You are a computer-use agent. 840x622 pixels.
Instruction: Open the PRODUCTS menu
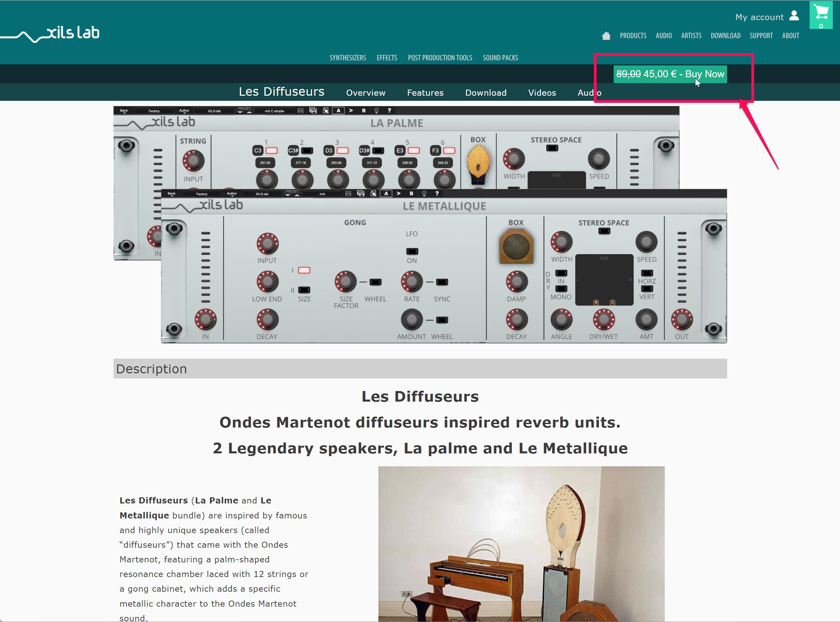point(633,36)
